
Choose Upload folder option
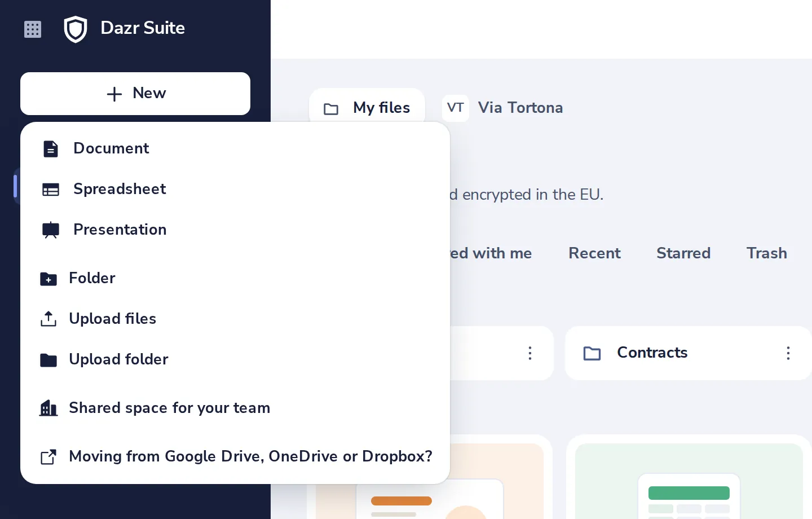click(235, 359)
